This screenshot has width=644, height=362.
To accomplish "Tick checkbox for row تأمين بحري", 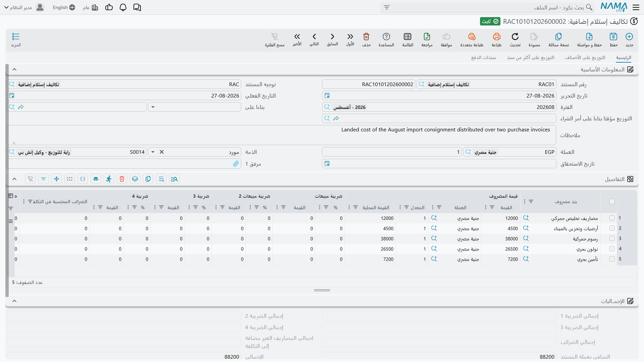I will point(612,259).
